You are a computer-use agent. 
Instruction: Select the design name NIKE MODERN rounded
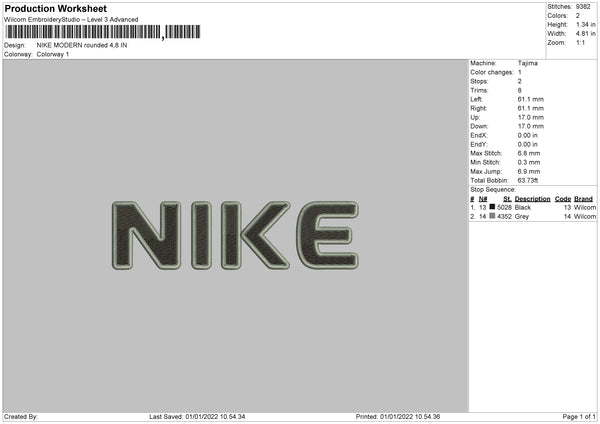(x=82, y=45)
